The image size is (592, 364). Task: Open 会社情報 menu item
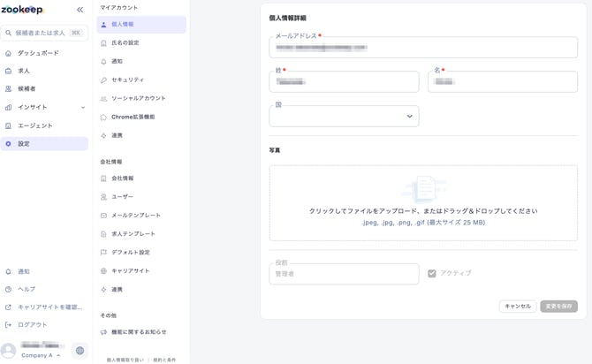(141, 178)
